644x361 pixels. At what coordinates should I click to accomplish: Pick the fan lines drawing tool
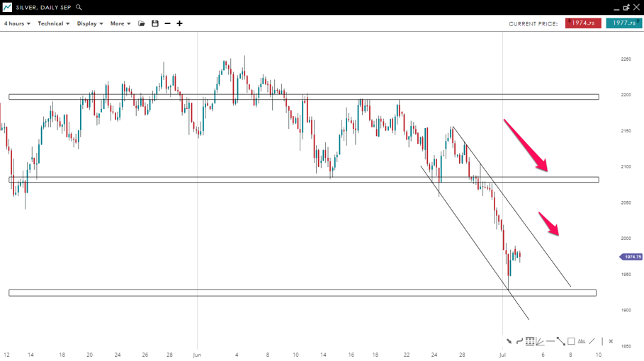click(x=540, y=341)
